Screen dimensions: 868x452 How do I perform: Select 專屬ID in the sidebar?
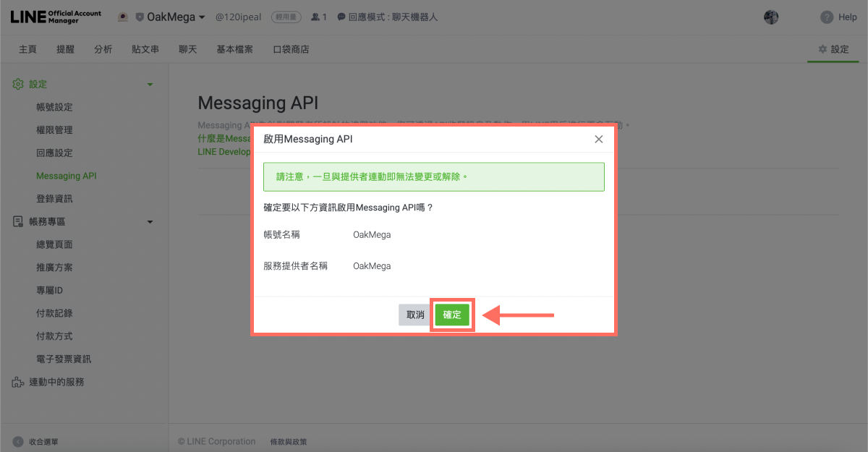pyautogui.click(x=50, y=291)
